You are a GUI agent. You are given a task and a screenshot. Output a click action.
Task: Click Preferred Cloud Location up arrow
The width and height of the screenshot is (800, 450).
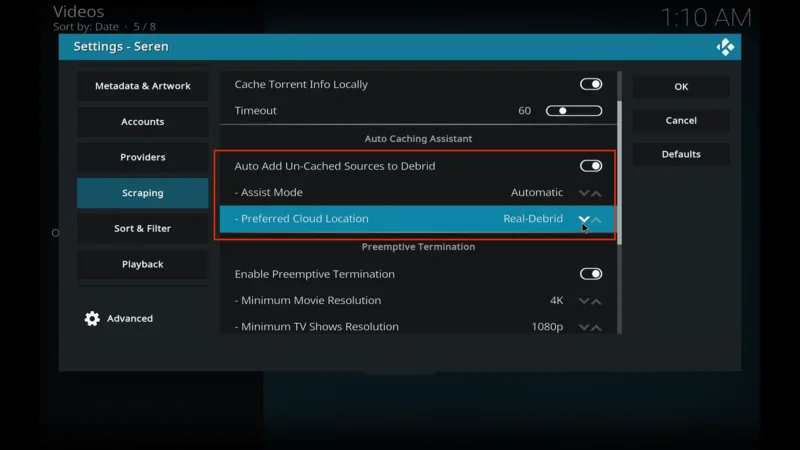click(596, 219)
